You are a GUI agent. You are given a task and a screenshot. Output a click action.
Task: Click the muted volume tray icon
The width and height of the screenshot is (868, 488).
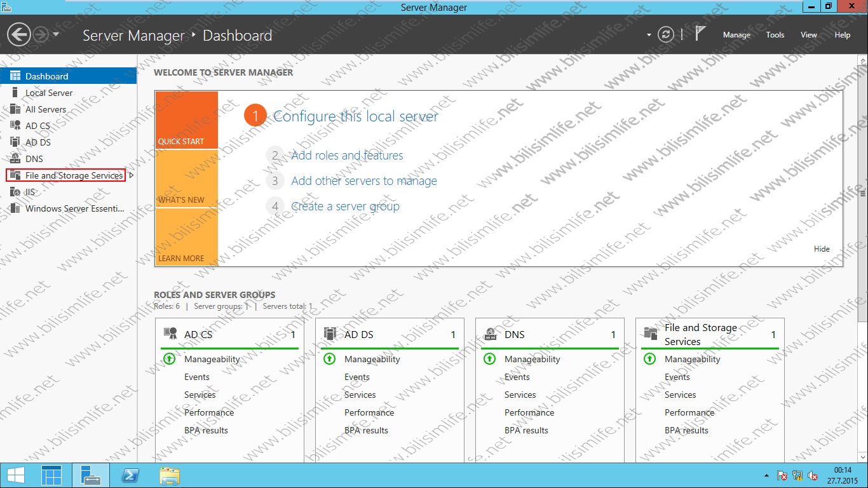click(813, 475)
